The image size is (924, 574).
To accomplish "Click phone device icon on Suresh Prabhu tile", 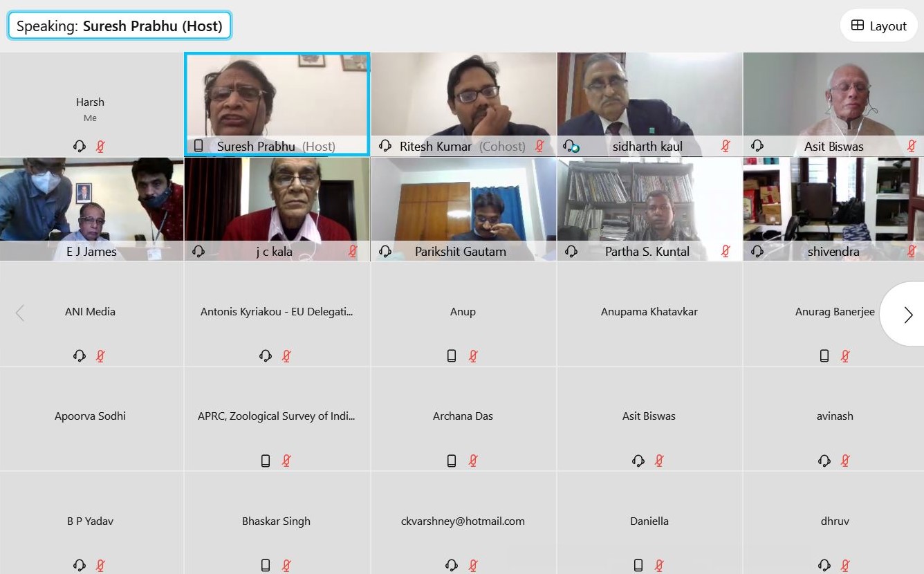I will (198, 146).
